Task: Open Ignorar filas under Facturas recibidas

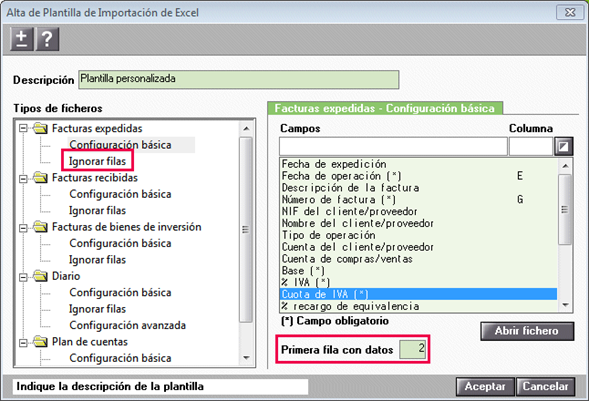Action: click(97, 210)
